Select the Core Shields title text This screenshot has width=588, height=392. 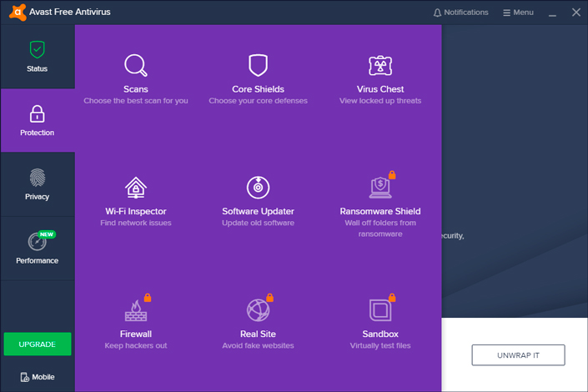pyautogui.click(x=258, y=89)
